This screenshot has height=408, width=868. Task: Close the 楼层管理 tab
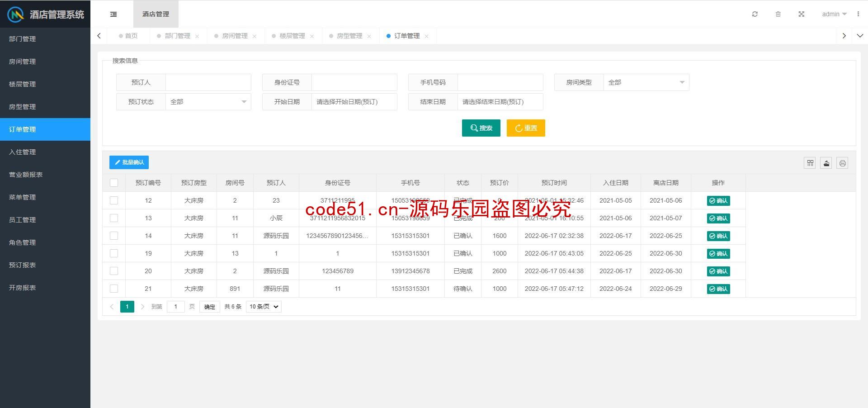pyautogui.click(x=312, y=36)
